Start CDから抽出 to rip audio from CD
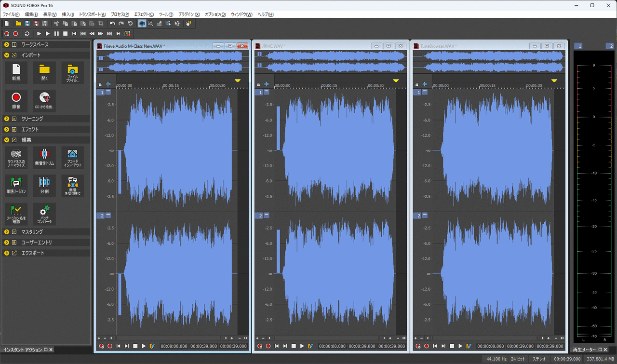Screen dimensions: 617x364 (x=44, y=101)
